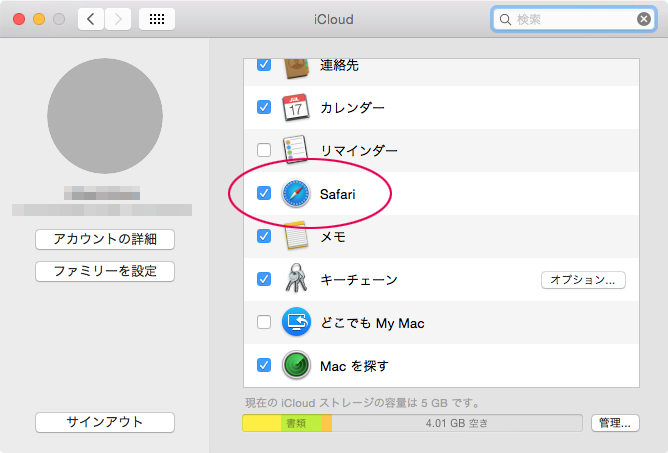Click the 管理... storage button
The height and width of the screenshot is (453, 668).
tap(615, 423)
